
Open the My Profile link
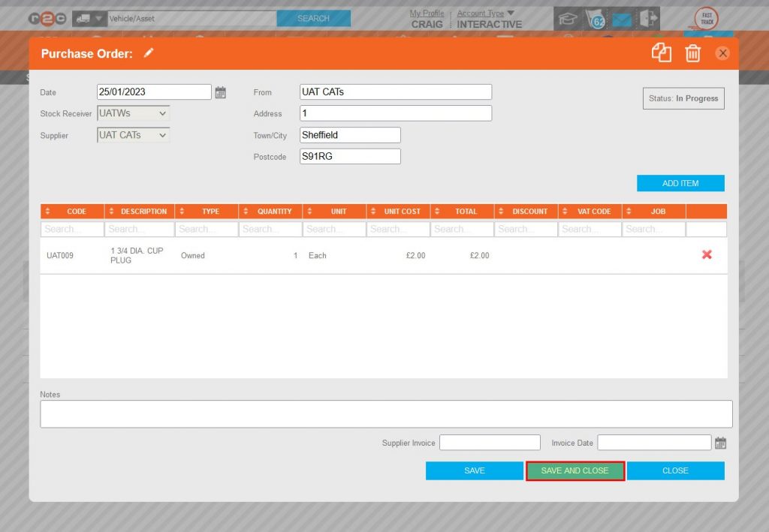tap(427, 13)
